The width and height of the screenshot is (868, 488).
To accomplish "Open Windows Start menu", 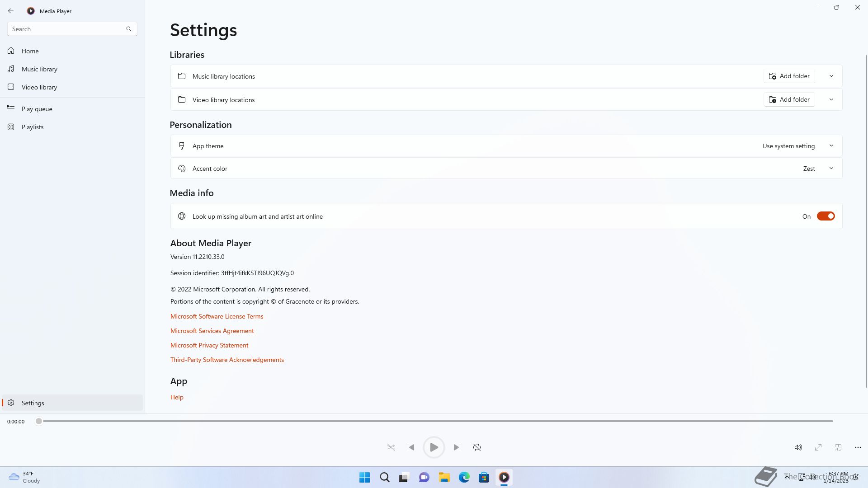I will 364,477.
